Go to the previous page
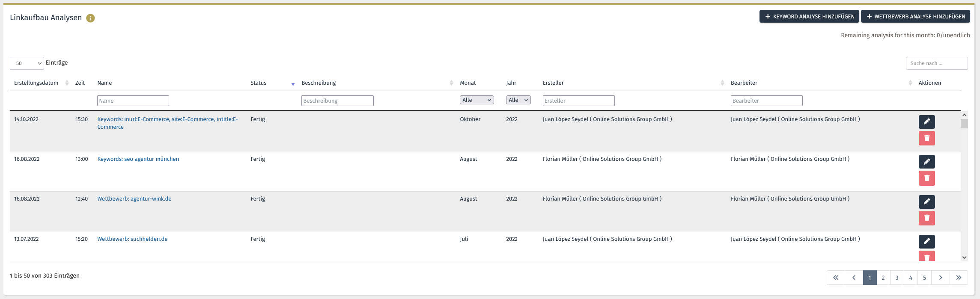The image size is (980, 299). pos(854,278)
